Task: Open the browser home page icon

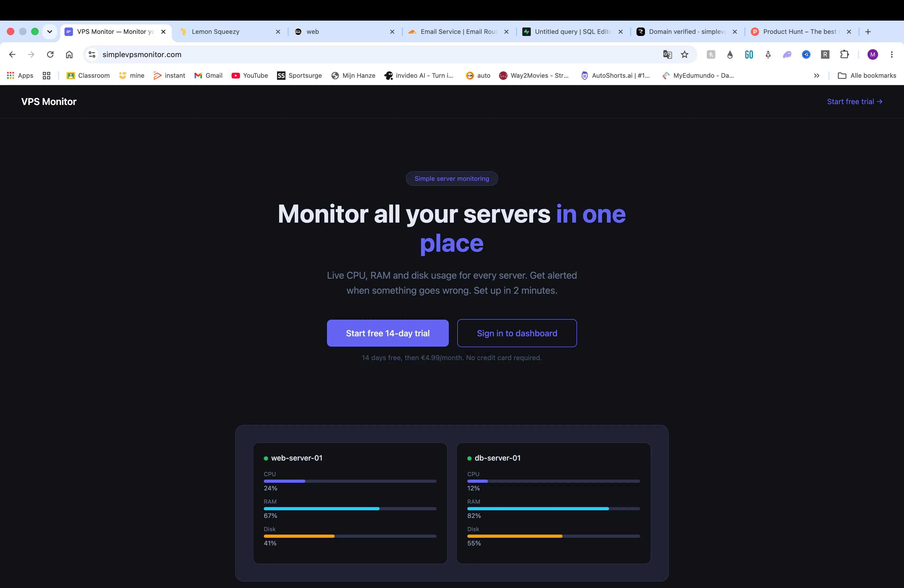Action: [69, 54]
